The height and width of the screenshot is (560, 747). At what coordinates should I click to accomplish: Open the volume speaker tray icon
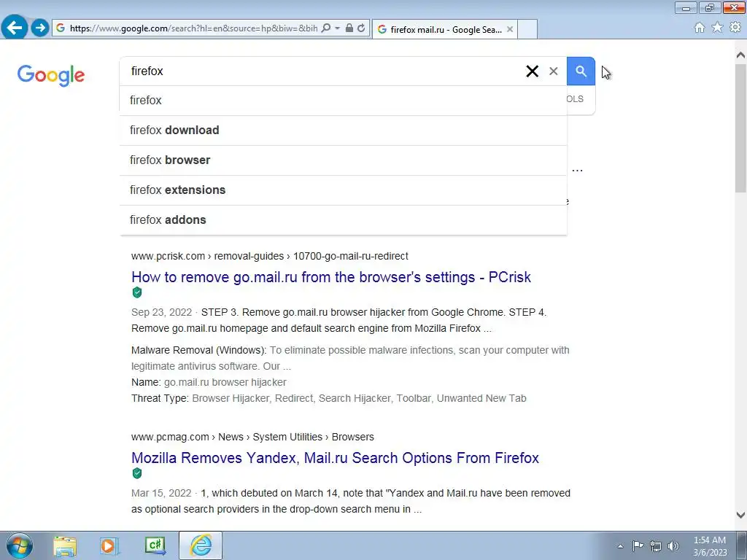(673, 546)
